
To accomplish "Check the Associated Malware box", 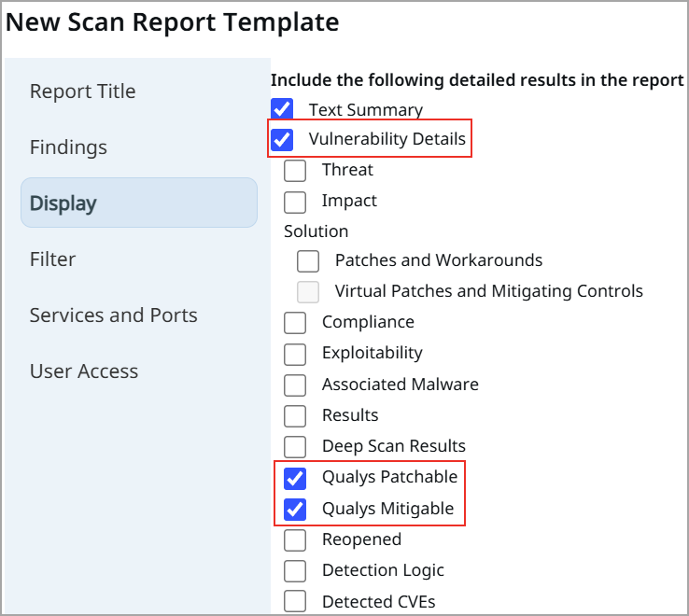I will 295,385.
